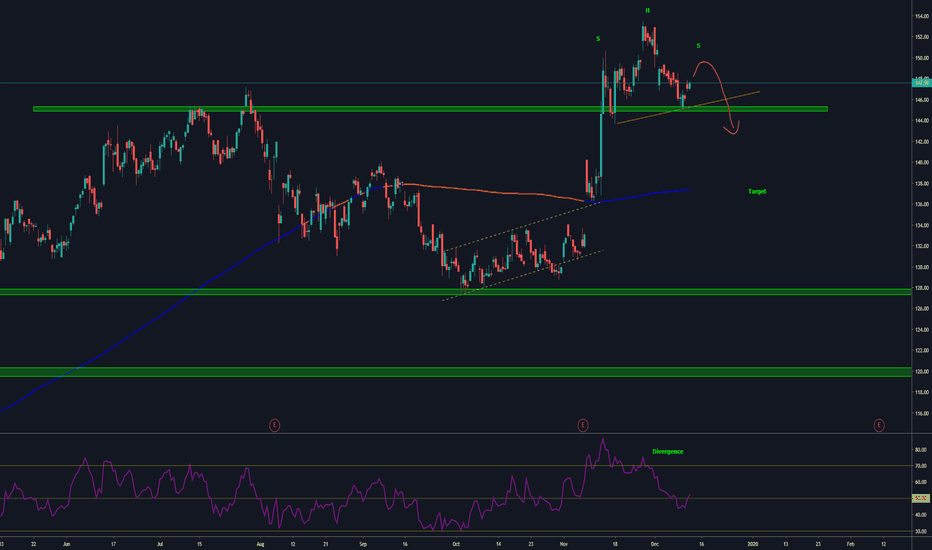
Task: Click the 134.00 price axis label
Action: pyautogui.click(x=922, y=225)
